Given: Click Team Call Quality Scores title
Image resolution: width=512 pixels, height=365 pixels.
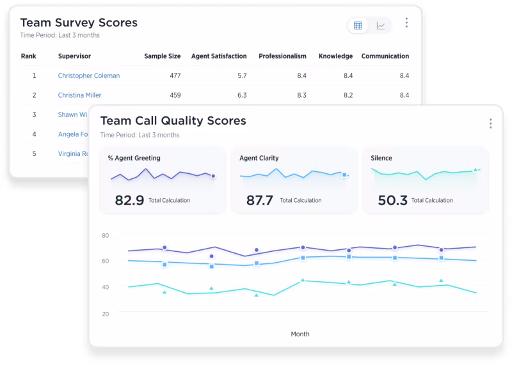Looking at the screenshot, I should click(173, 121).
